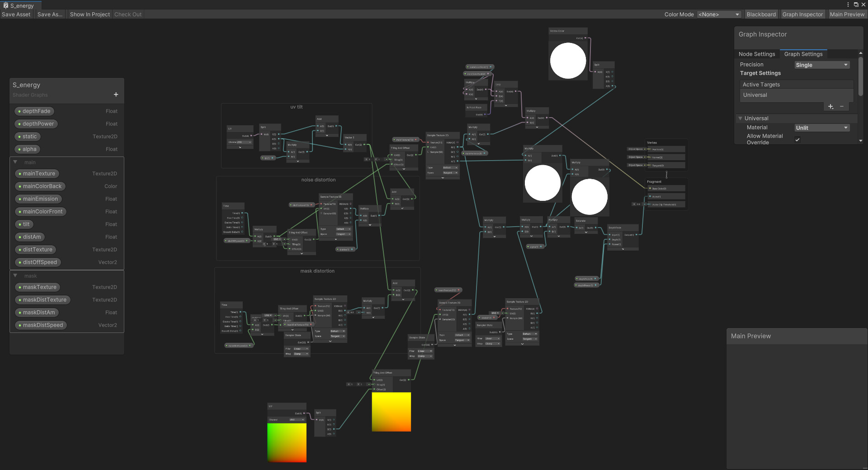
Task: Click the Show In Project button
Action: tap(90, 14)
